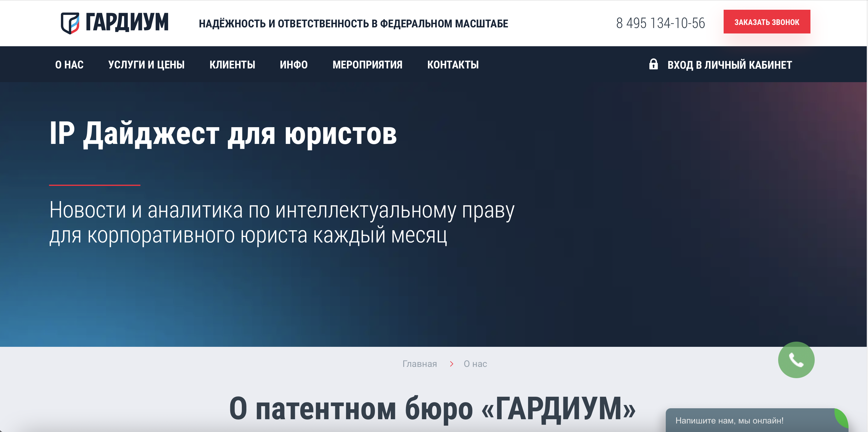The image size is (868, 432).
Task: Click the Главная breadcrumb link
Action: pyautogui.click(x=419, y=364)
